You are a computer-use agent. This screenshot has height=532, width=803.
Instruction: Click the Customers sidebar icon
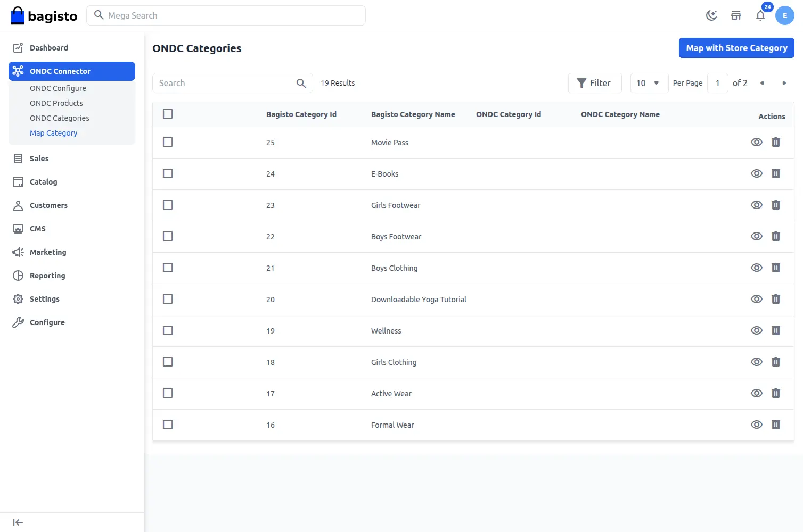(x=18, y=205)
